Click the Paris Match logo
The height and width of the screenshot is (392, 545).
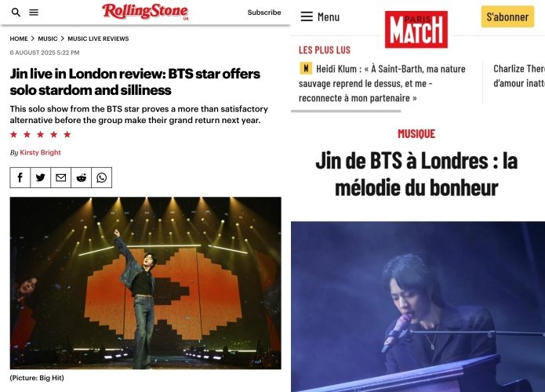[x=416, y=29]
